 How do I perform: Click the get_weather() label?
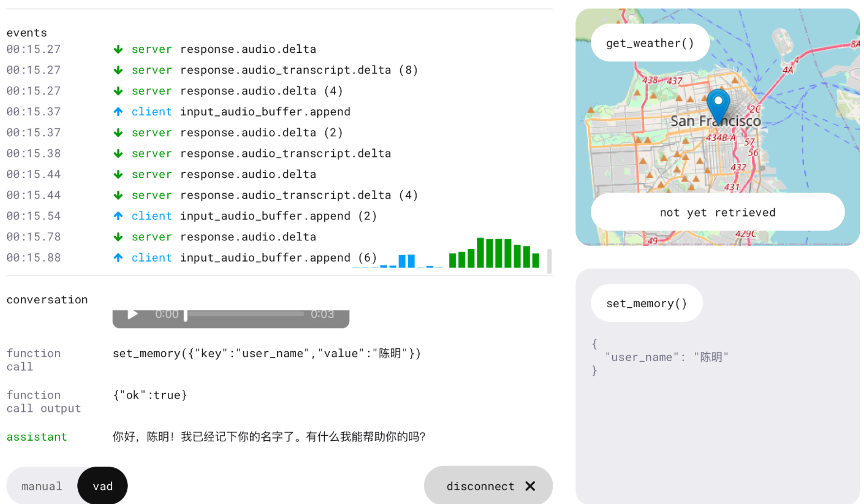pos(650,43)
